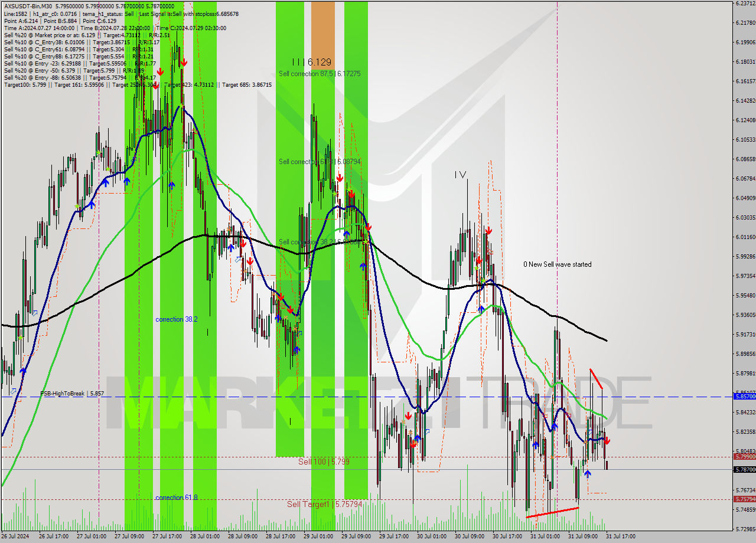Click the '29 Jul 01:00' time axis label
This screenshot has height=543, width=756.
(318, 537)
